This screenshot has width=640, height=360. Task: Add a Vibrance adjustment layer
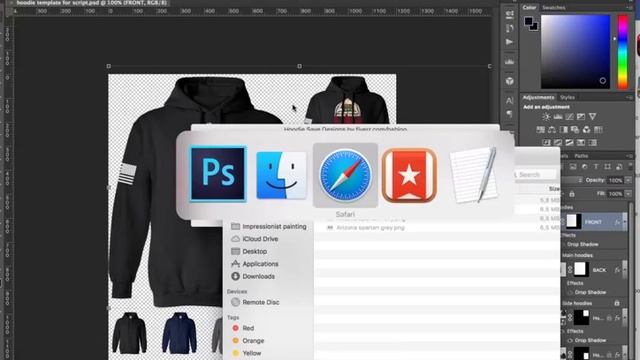click(x=592, y=117)
